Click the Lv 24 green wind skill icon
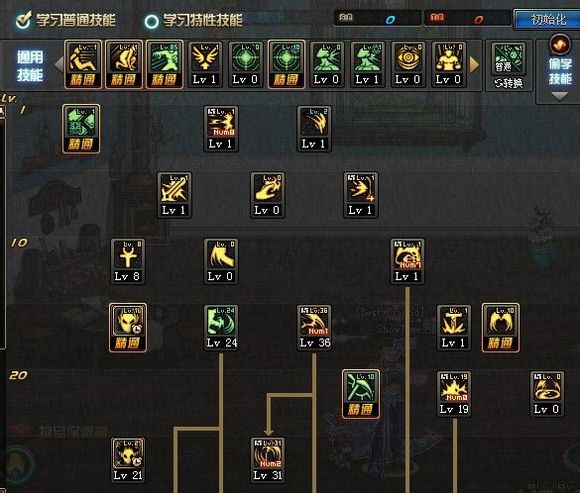Image resolution: width=580 pixels, height=493 pixels. click(221, 327)
